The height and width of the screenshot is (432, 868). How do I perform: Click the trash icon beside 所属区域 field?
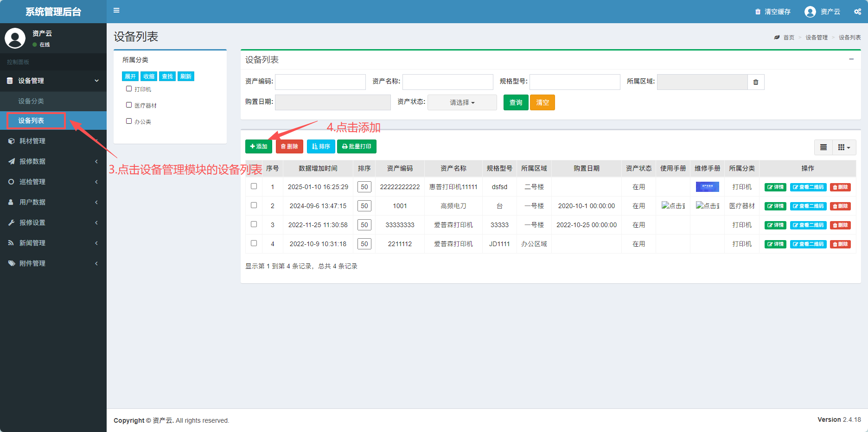(756, 82)
